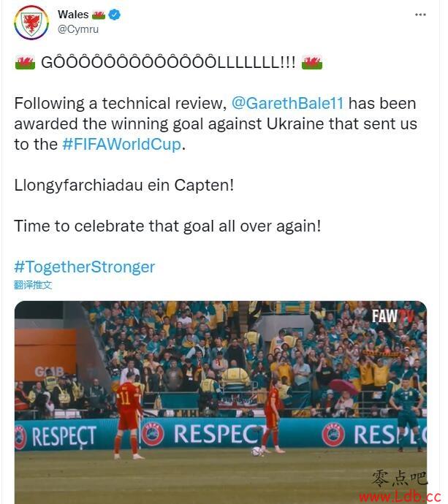
Task: Click the 零点吧 watermark text
Action: coord(399,478)
